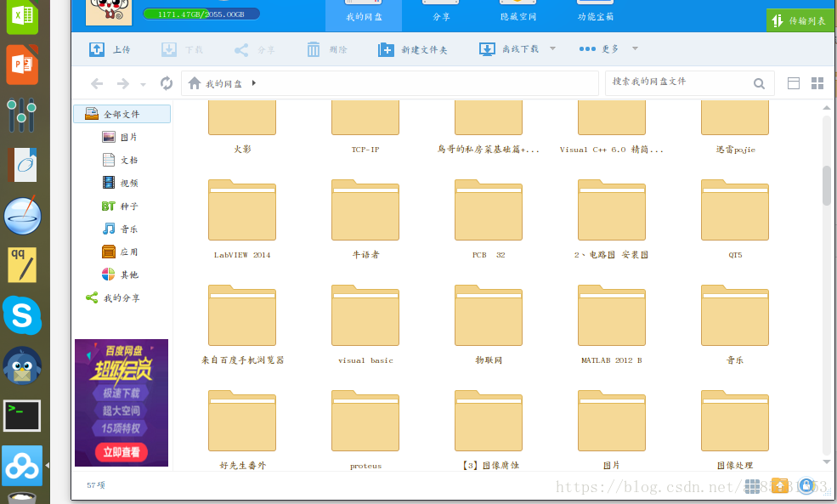The width and height of the screenshot is (837, 504).
Task: Go forward with the right arrow
Action: tap(122, 83)
